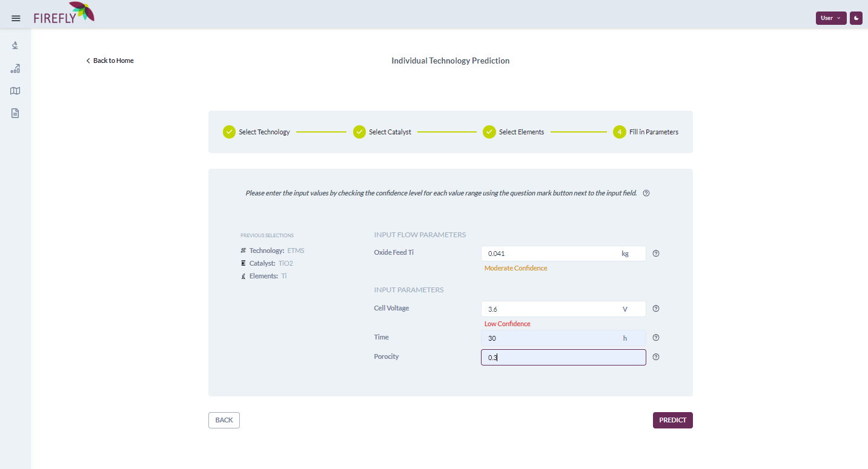The height and width of the screenshot is (469, 868).
Task: Select the map icon in sidebar
Action: point(15,91)
